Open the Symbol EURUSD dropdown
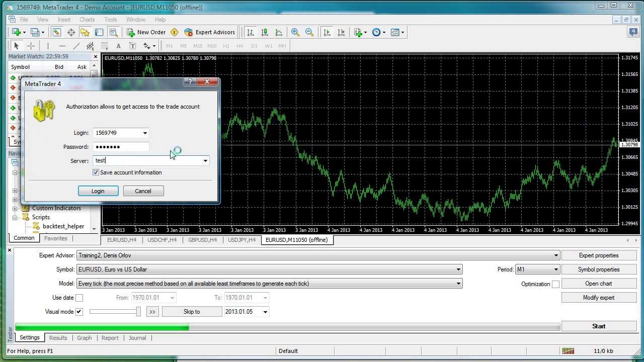The image size is (644, 362). point(458,269)
